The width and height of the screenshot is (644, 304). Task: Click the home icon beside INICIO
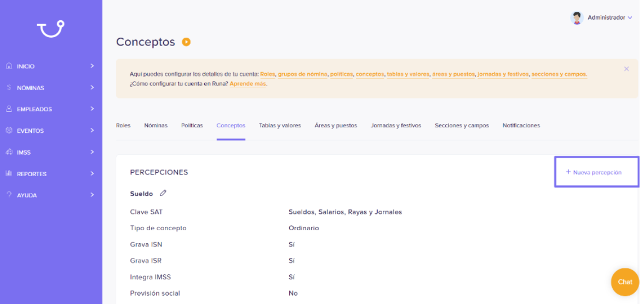point(9,66)
